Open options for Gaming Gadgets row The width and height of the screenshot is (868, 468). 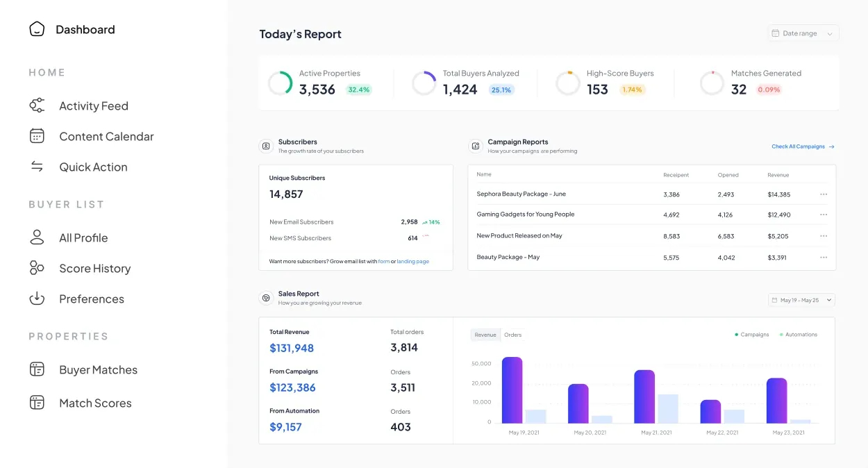824,215
